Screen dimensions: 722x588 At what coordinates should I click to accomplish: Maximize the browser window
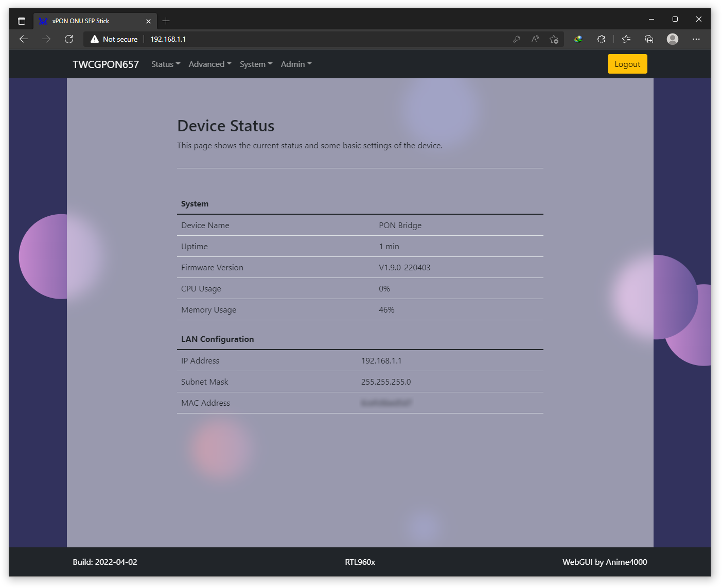click(675, 19)
